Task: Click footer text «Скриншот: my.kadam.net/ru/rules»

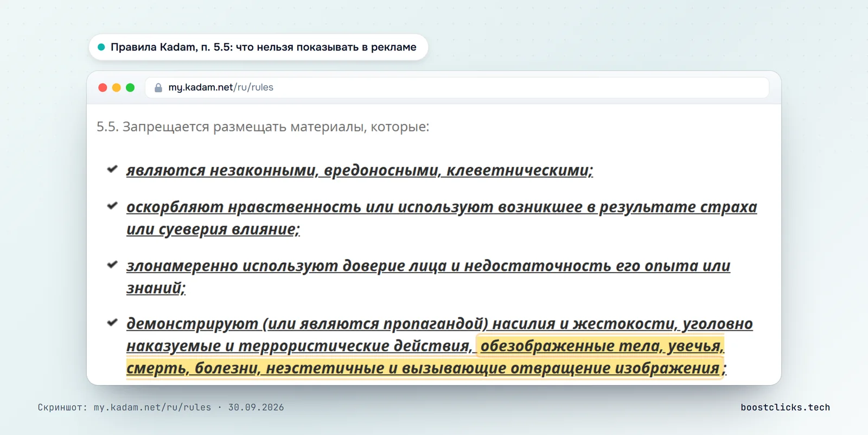Action: (x=124, y=407)
